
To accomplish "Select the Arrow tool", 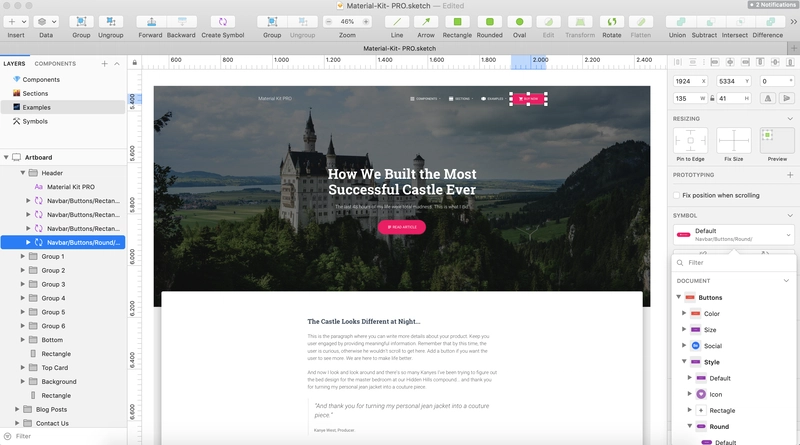I will point(426,21).
